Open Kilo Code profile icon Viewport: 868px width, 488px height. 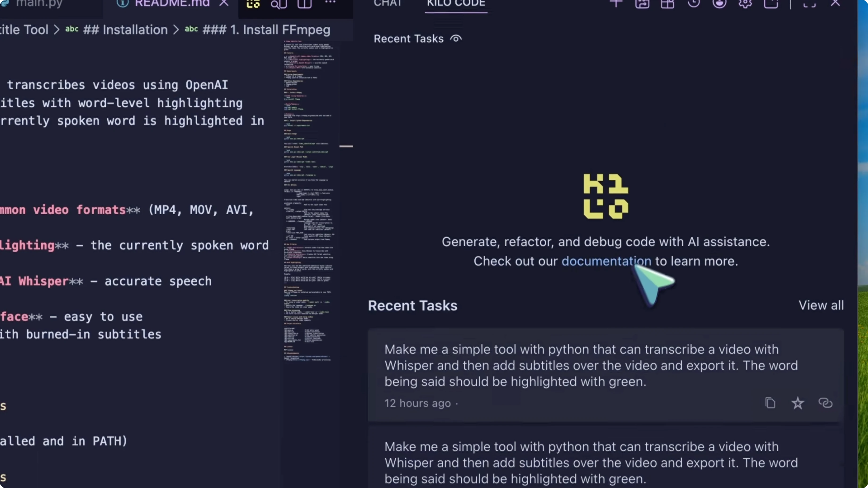tap(719, 3)
